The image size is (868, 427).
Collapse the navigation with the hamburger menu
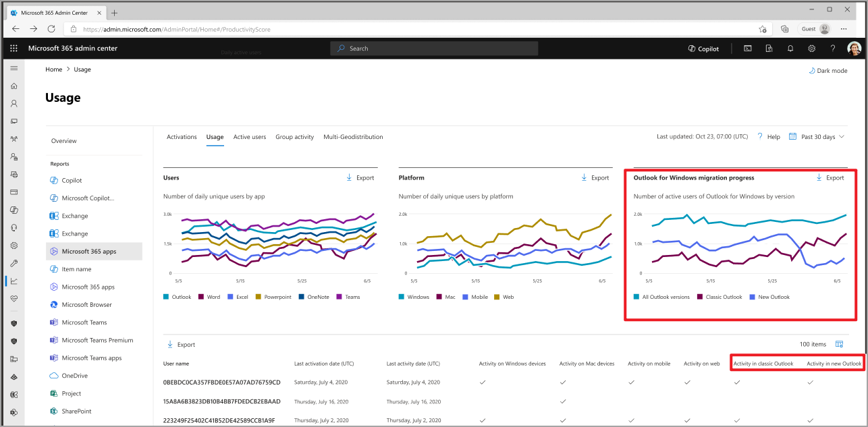point(13,67)
